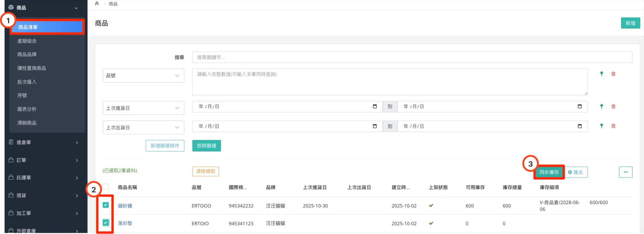Viewport: 644px width, 234px height.
Task: Open calendar picker for 上次進貨日 start date
Action: pos(375,107)
